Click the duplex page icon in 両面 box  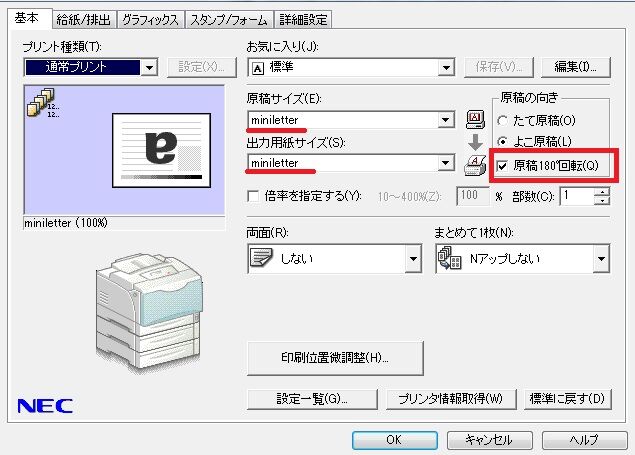pos(261,258)
